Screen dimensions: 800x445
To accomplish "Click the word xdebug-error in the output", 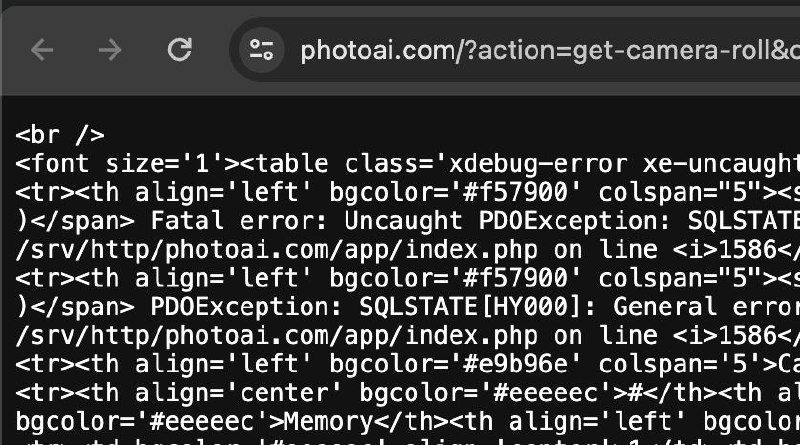I will coord(538,164).
